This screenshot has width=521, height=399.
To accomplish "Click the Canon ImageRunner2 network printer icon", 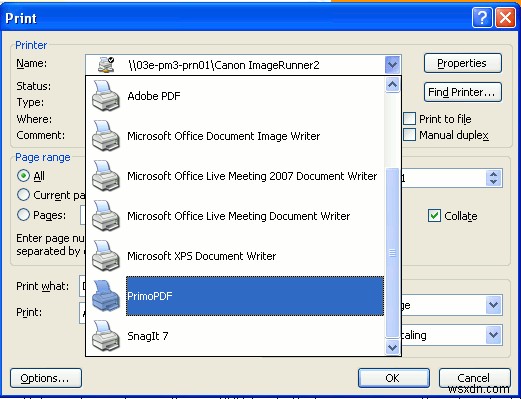I will (106, 65).
